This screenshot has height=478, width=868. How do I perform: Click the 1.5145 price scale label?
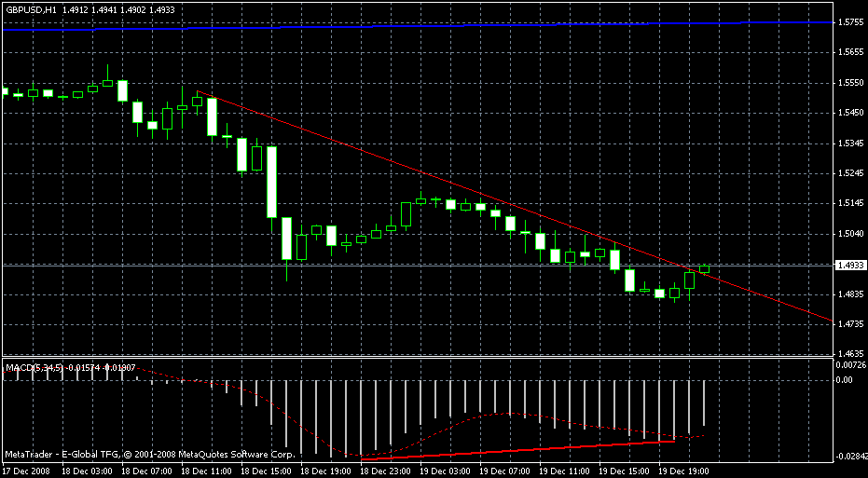[852, 203]
